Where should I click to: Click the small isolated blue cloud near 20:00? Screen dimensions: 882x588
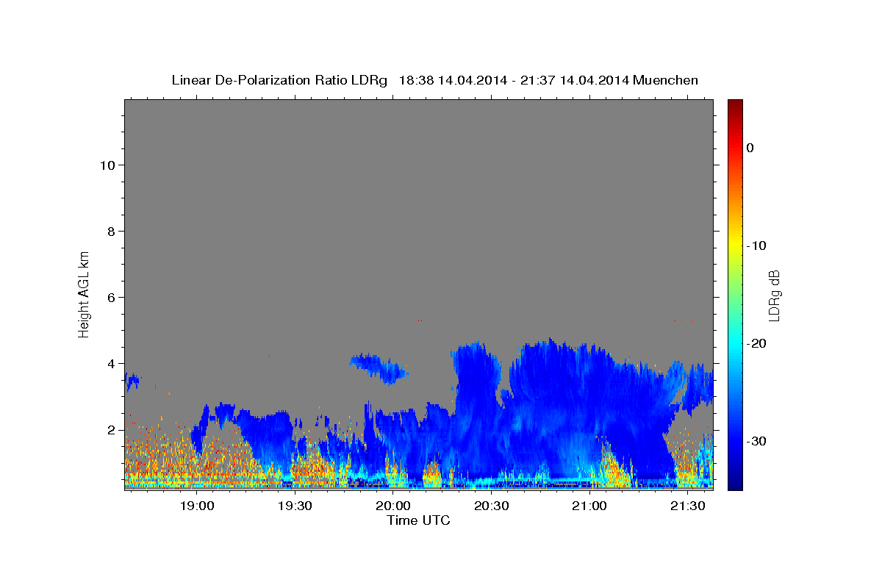[379, 367]
